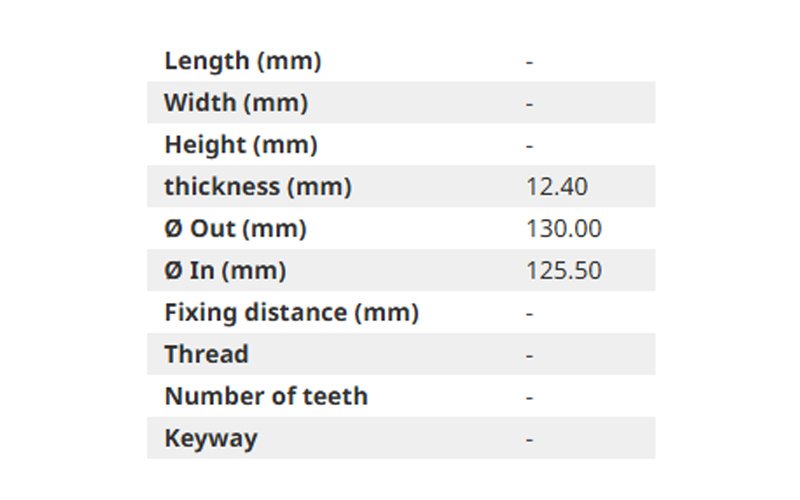Select the thickness (mm) label
Screen dimensions: 800x500
[258, 186]
